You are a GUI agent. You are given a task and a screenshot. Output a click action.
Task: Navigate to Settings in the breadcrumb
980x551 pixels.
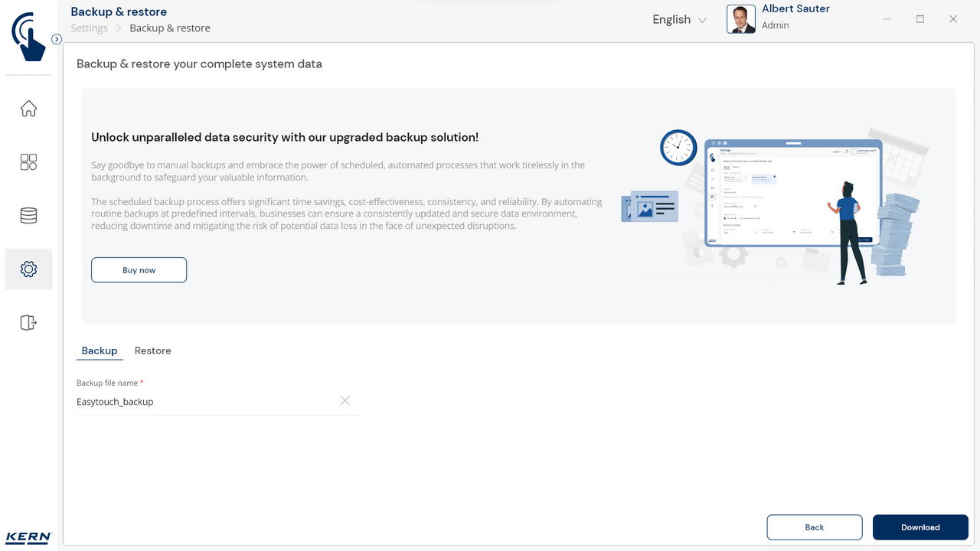89,28
